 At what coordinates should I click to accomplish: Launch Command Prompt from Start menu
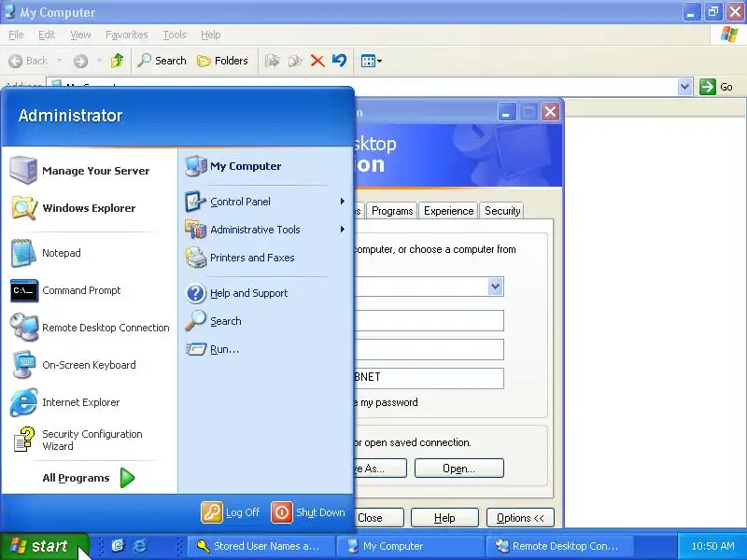(89, 290)
